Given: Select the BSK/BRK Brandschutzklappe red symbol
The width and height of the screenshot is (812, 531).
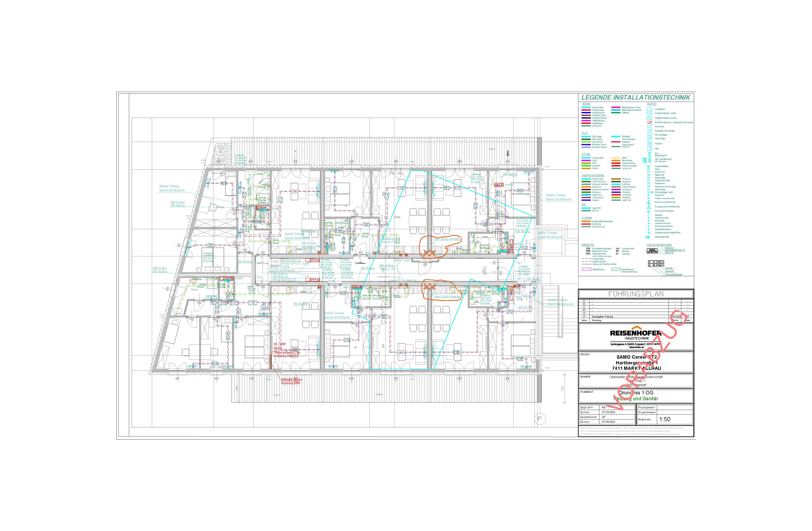Looking at the screenshot, I should (x=650, y=123).
